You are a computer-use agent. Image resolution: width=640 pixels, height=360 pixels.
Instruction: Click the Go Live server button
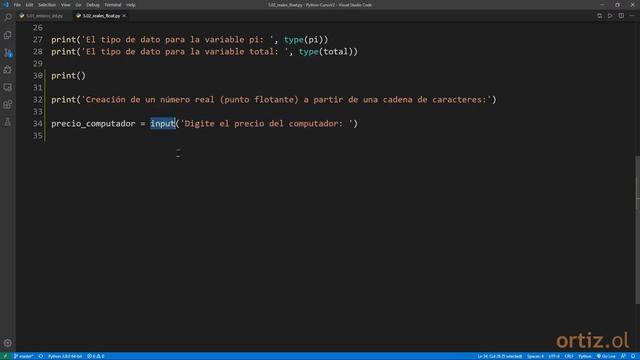pos(606,356)
